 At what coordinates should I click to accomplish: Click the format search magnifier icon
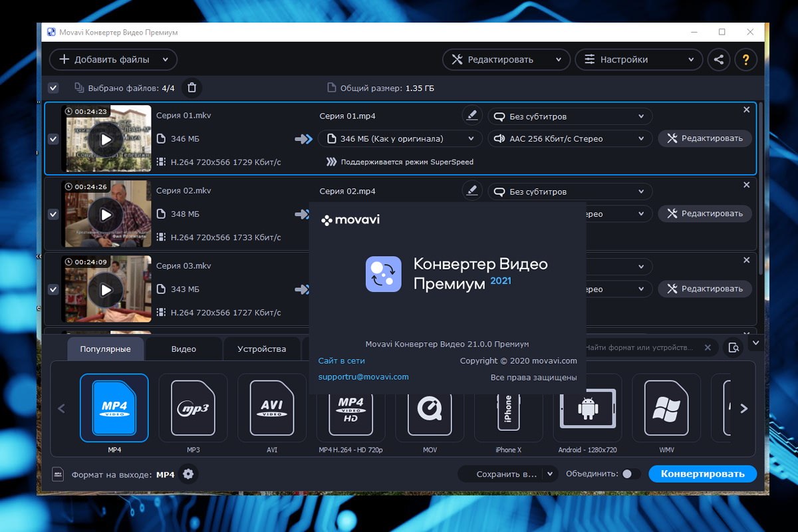(x=733, y=348)
